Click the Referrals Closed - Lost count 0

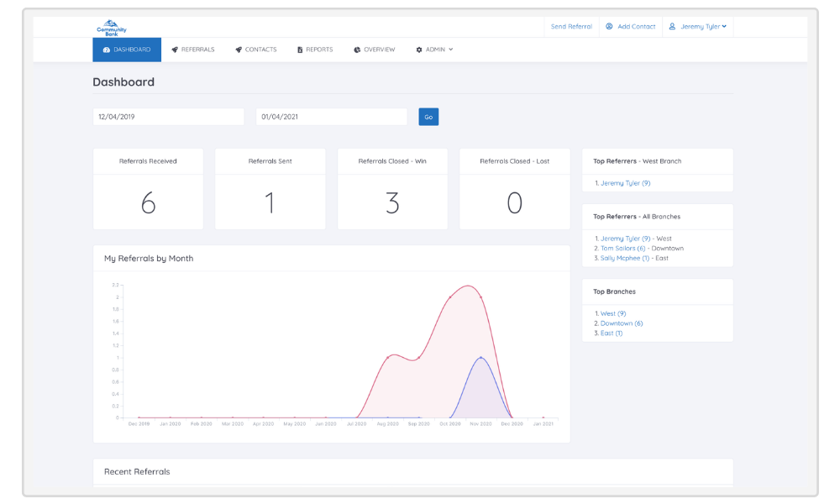point(515,203)
